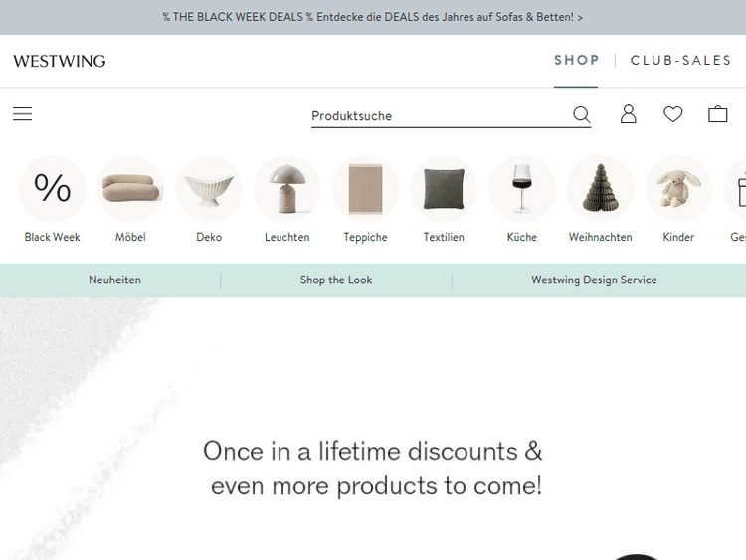The height and width of the screenshot is (560, 746).
Task: View wishlist via heart icon
Action: pyautogui.click(x=672, y=114)
